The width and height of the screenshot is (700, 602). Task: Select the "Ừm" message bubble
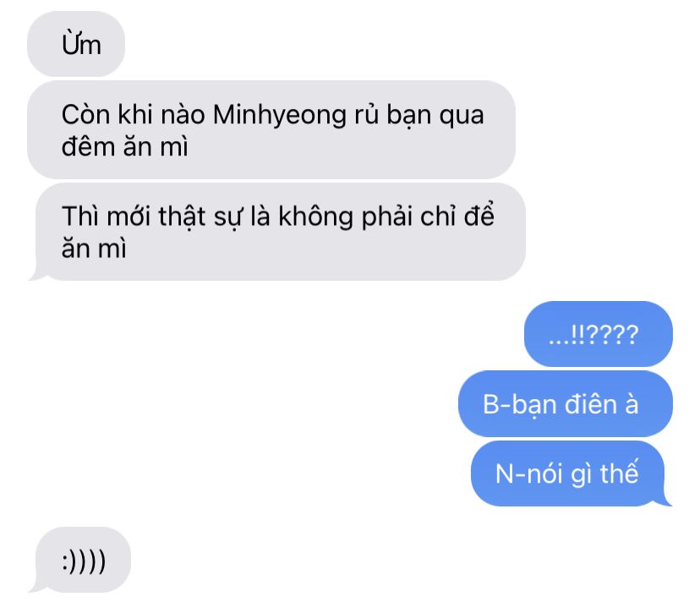point(76,44)
